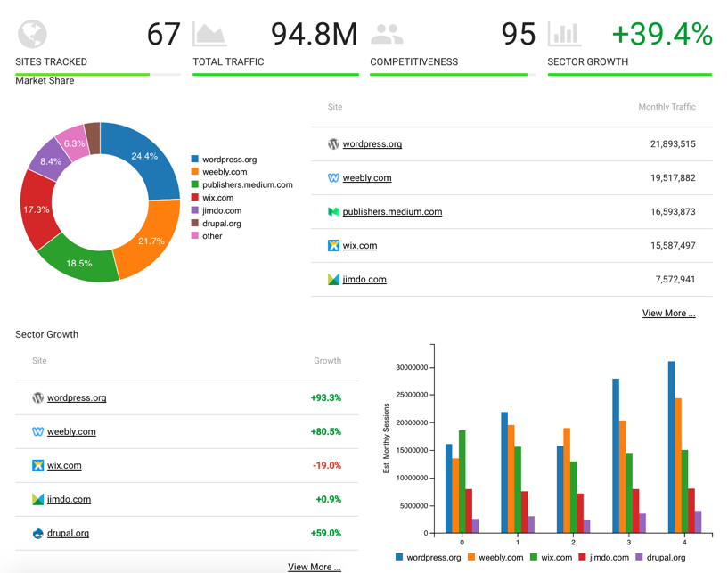Click Weebly logo in Sector Growth table
Viewport: 728px width, 573px height.
click(37, 432)
